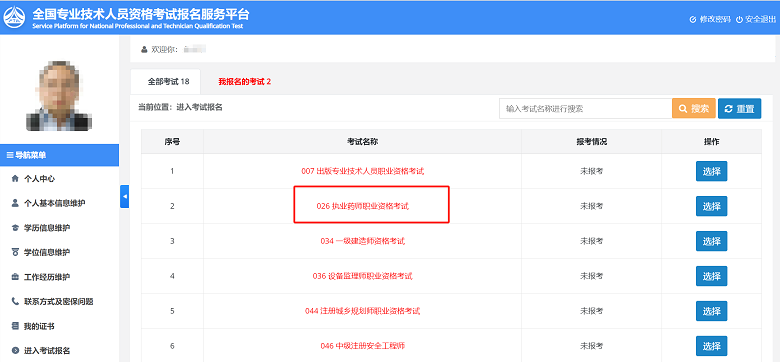
Task: Toggle the 导航菜单 header bar
Action: click(x=59, y=155)
